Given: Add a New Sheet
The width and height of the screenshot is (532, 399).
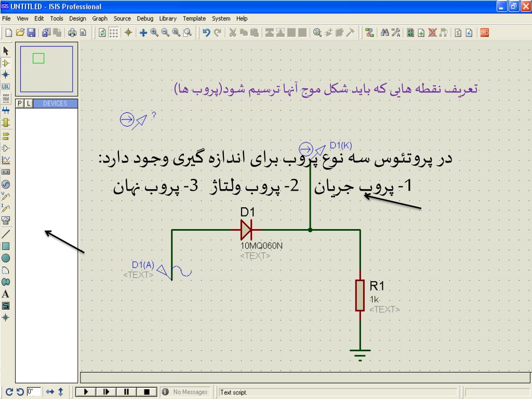Looking at the screenshot, I should click(421, 33).
